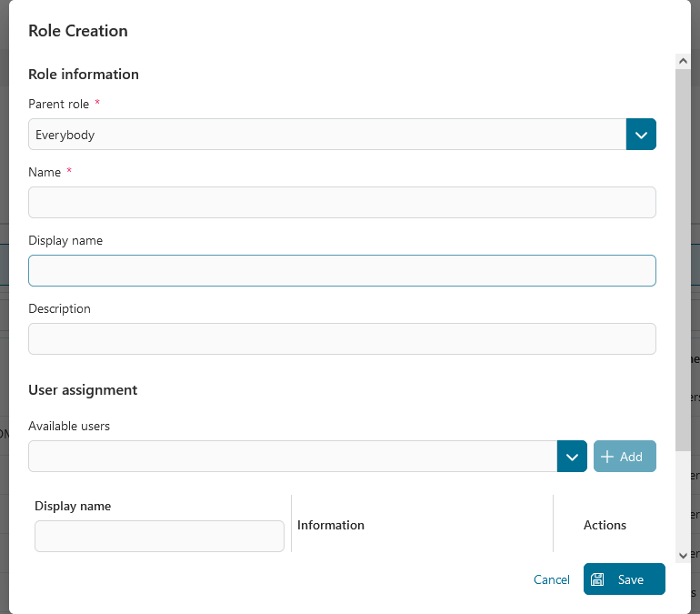Click the User assignment heading
Viewport: 700px width, 614px height.
click(x=83, y=390)
